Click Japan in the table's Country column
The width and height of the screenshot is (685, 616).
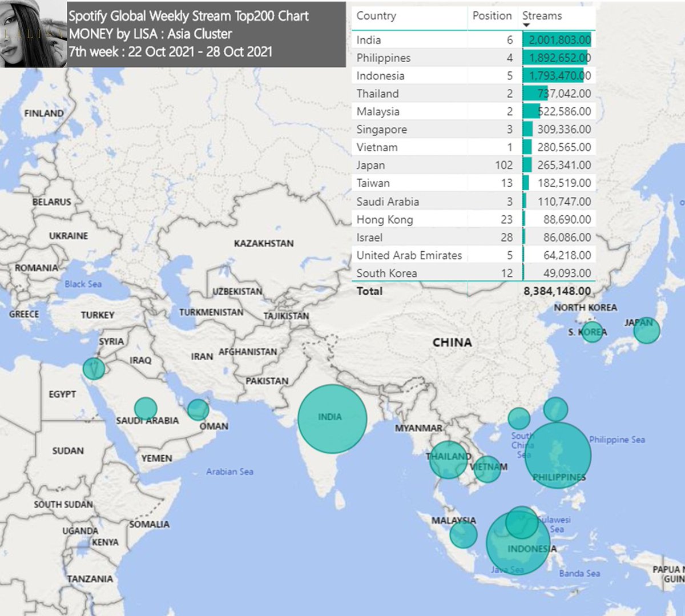tap(370, 166)
